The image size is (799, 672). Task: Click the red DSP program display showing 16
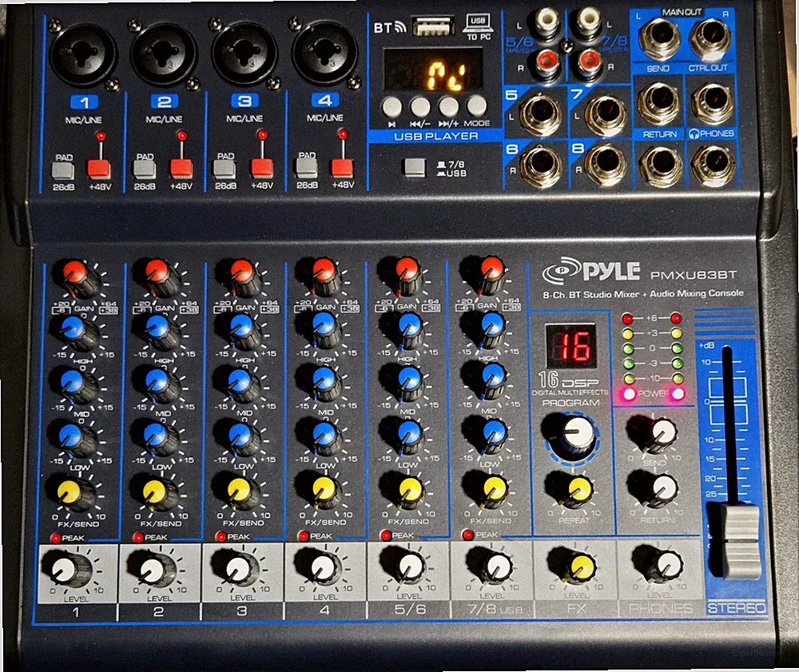[x=571, y=346]
